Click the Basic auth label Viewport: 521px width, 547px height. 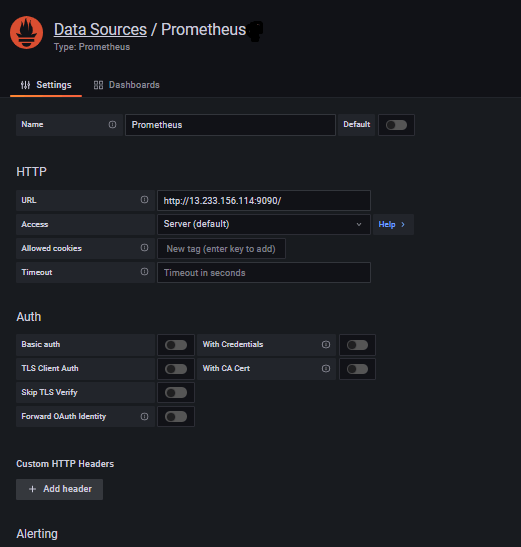point(40,344)
